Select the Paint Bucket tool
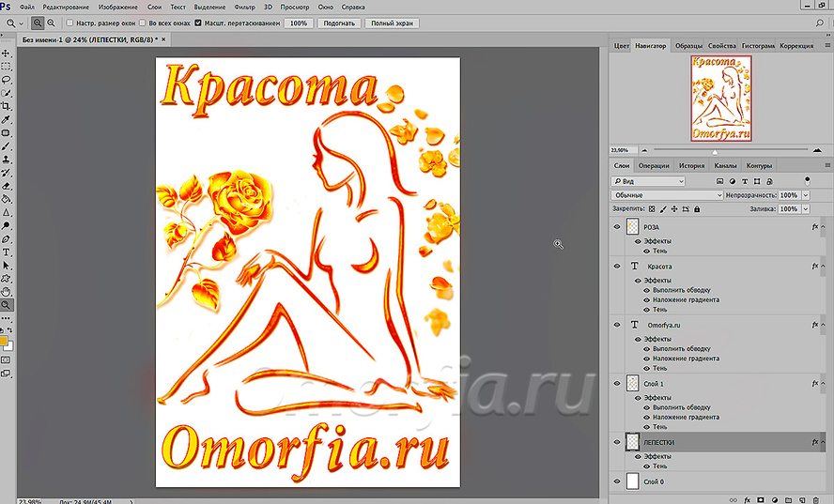The image size is (834, 504). (x=6, y=200)
